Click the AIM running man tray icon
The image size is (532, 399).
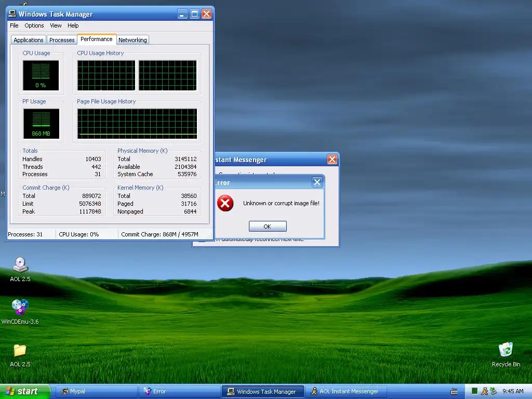(x=484, y=391)
